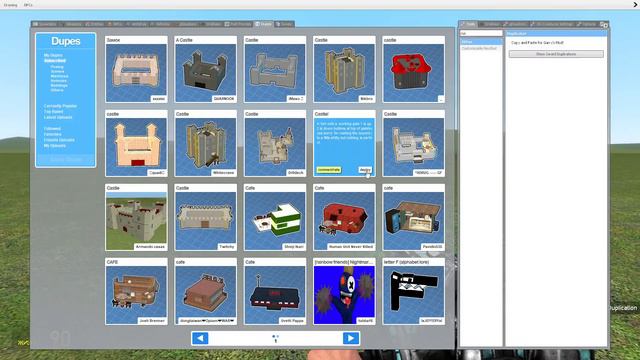The image size is (640, 360).
Task: Select the pink castle with red door
Action: (136, 143)
